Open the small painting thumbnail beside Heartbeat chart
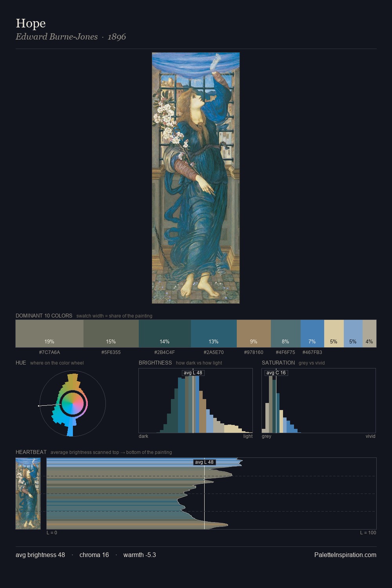 pyautogui.click(x=28, y=494)
